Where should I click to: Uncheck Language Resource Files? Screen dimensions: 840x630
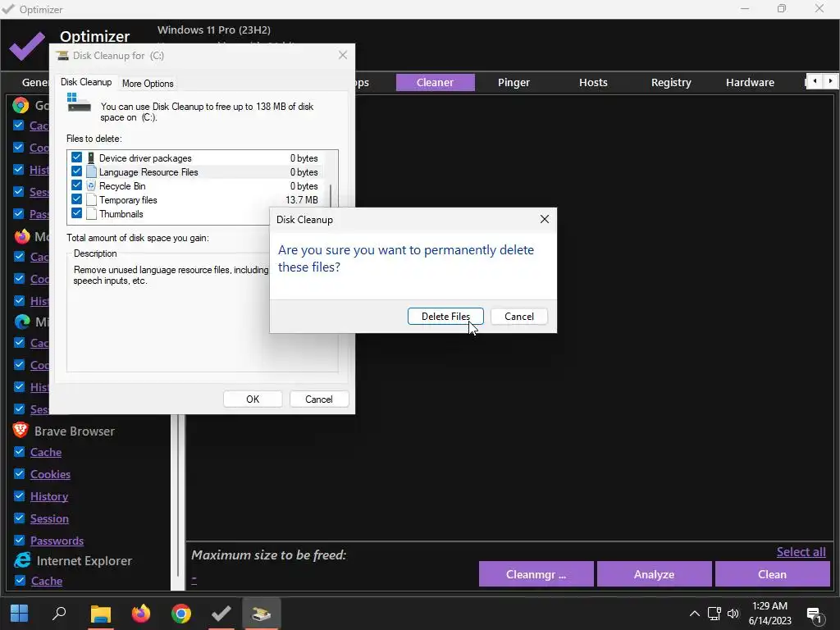pos(76,171)
